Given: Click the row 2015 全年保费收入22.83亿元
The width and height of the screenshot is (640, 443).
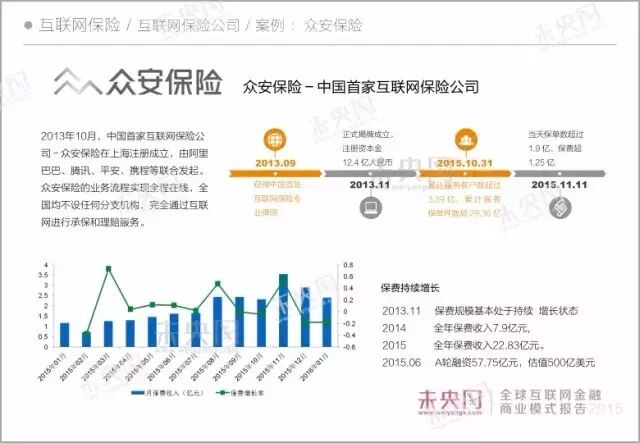Looking at the screenshot, I should (464, 345).
